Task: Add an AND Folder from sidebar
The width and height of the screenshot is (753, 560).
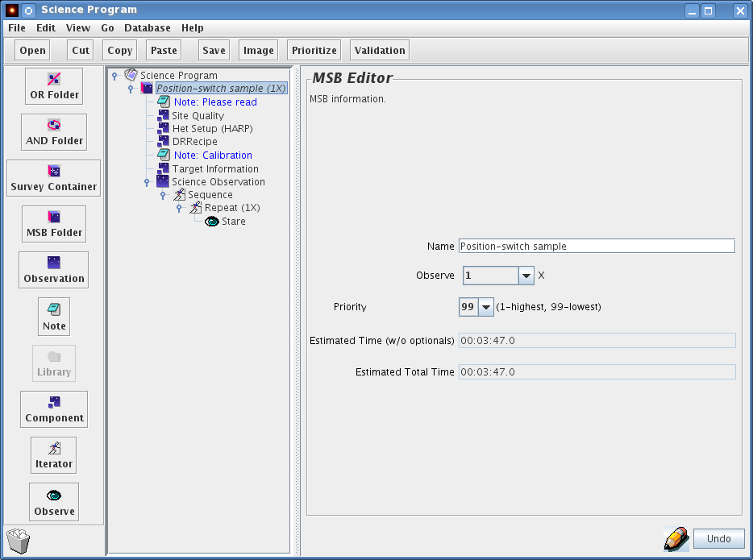Action: [x=54, y=132]
